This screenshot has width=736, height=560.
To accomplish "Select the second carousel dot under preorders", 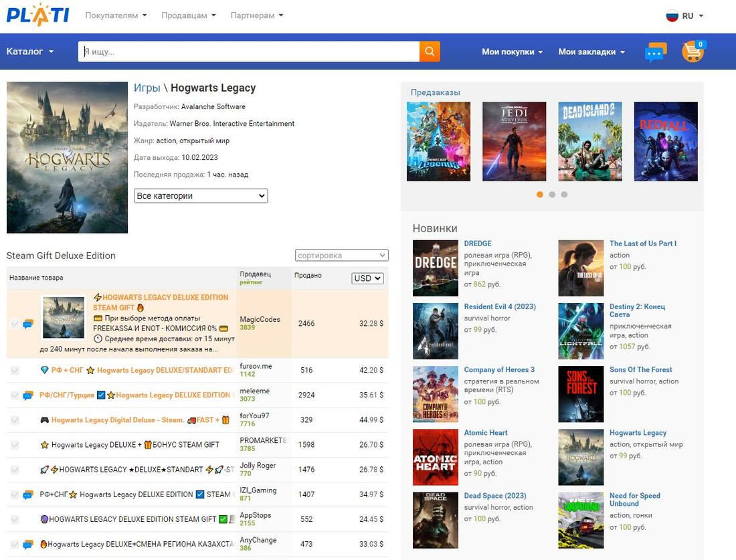I will (552, 195).
